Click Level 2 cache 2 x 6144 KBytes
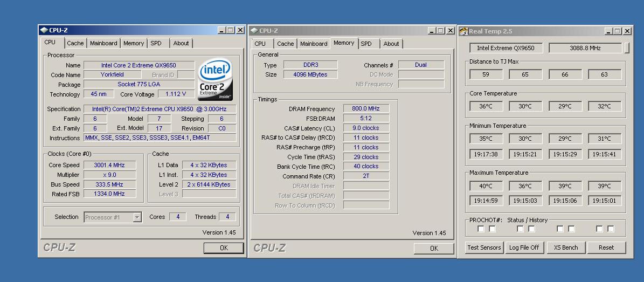Viewport: 644px width, 282px height. click(x=209, y=184)
